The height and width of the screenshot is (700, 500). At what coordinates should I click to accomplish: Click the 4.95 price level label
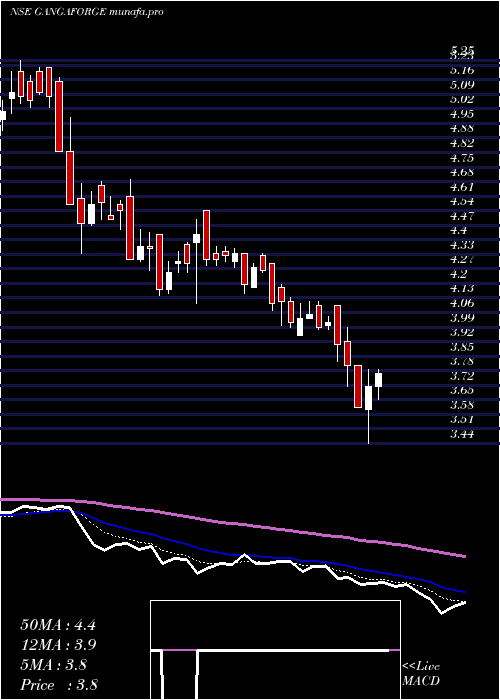(x=462, y=114)
